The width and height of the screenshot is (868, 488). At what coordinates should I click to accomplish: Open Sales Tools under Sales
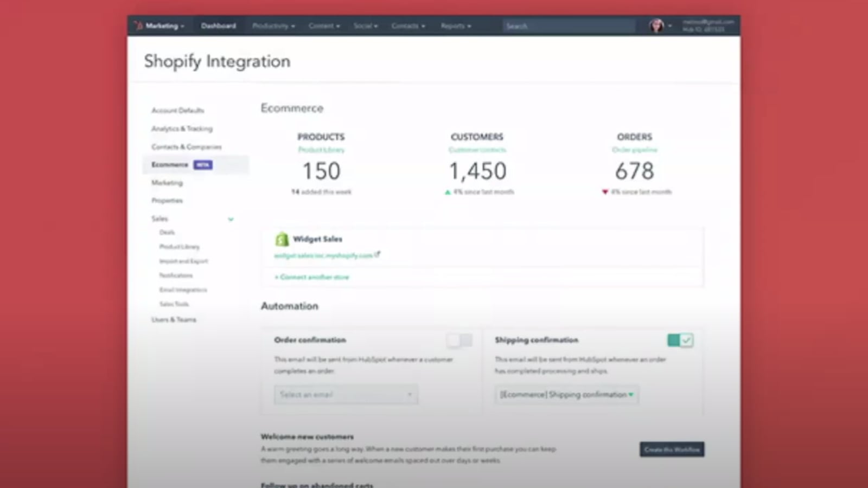click(174, 304)
